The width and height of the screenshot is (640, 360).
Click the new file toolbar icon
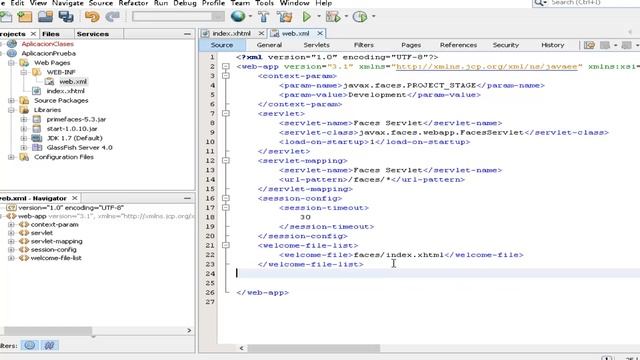tap(6, 17)
